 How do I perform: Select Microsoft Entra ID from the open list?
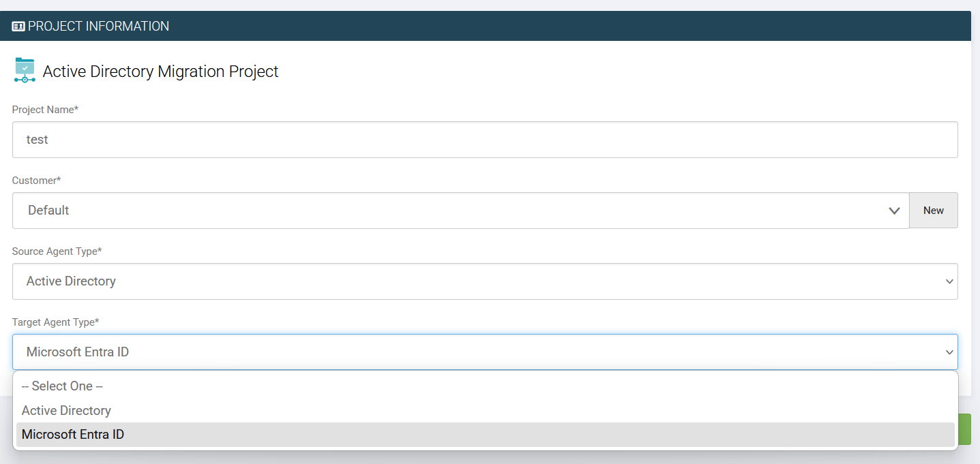(72, 434)
